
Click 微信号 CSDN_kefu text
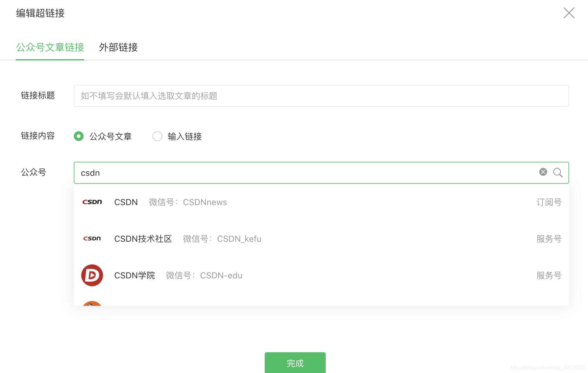222,239
